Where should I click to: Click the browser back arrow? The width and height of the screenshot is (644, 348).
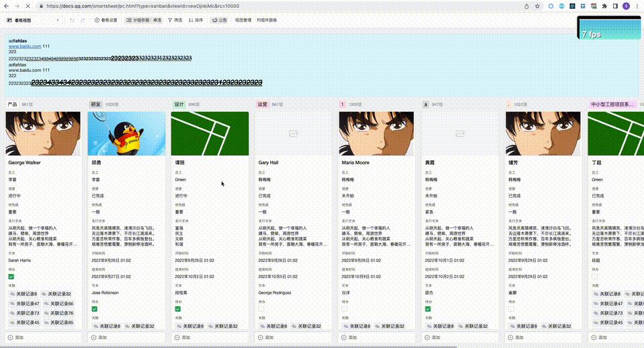[x=6, y=6]
